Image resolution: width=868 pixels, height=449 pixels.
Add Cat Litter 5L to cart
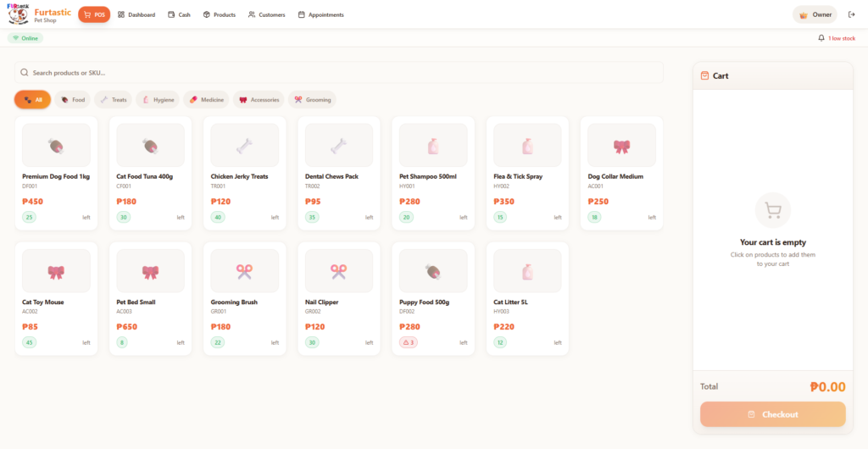tap(527, 297)
